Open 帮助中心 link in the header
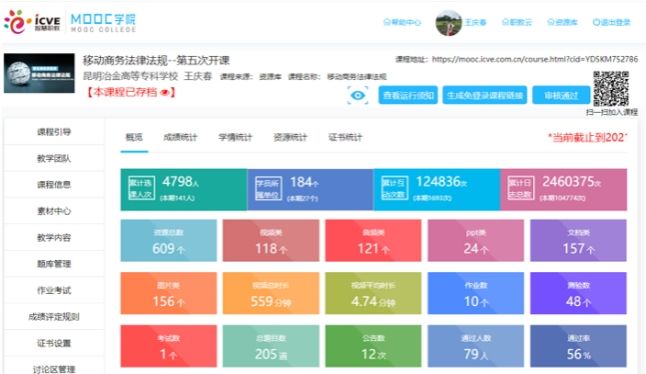The height and width of the screenshot is (374, 646). point(402,22)
